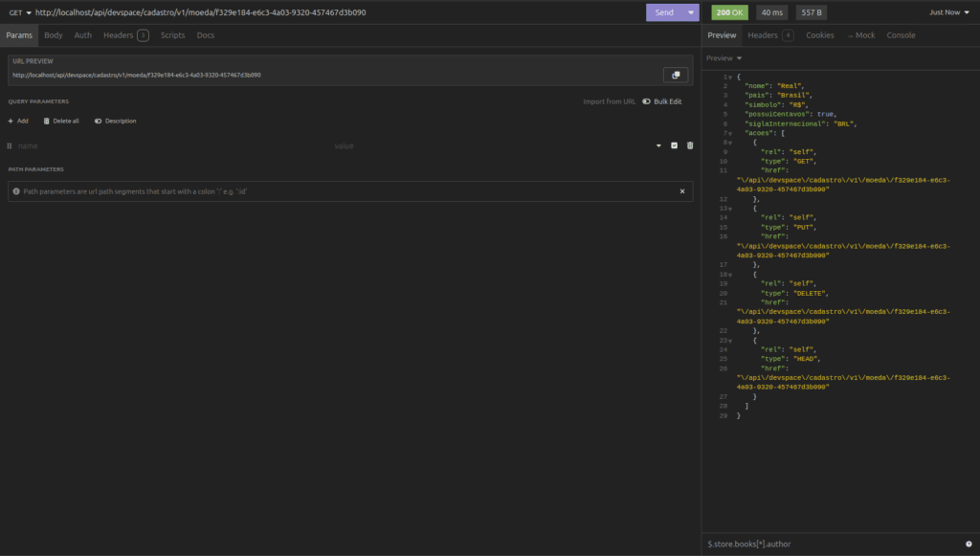The width and height of the screenshot is (980, 556).
Task: Click the 40 ms response time badge
Action: (x=772, y=12)
